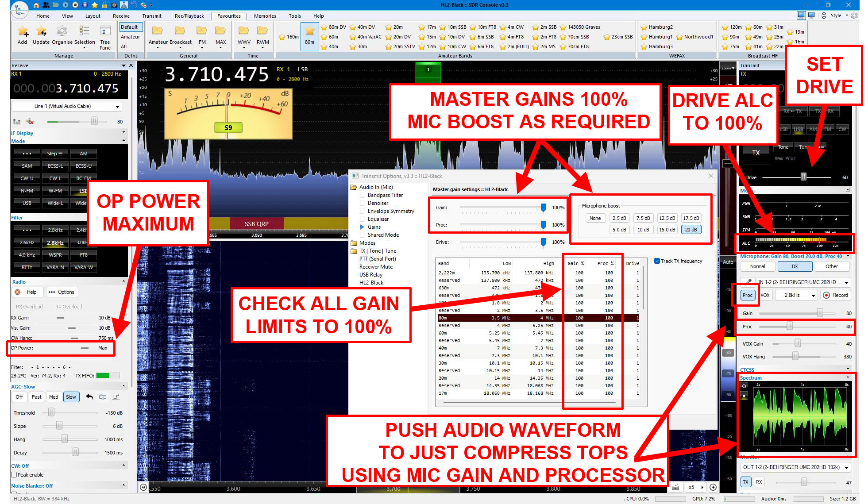
Task: Select Equaliser in the options tree
Action: [378, 219]
